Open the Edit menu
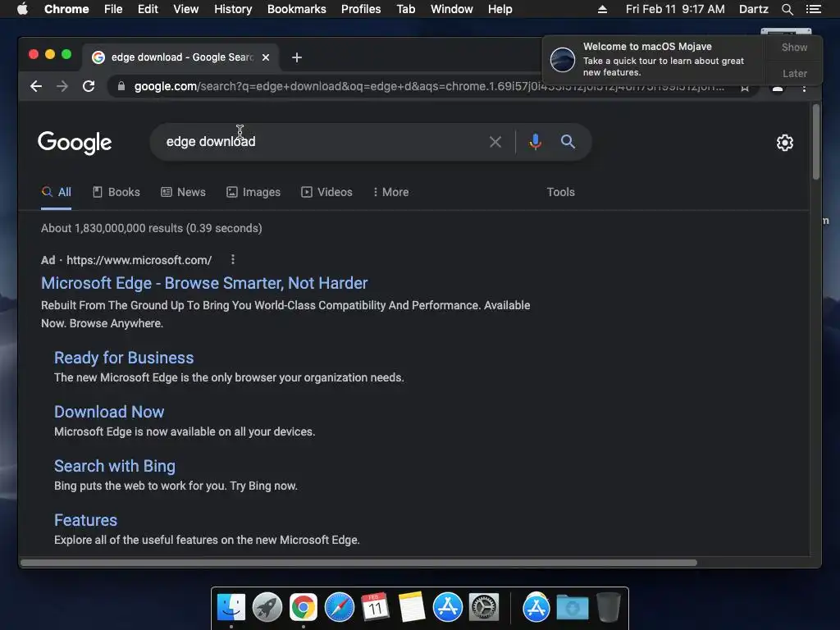Viewport: 840px width, 630px height. point(148,9)
